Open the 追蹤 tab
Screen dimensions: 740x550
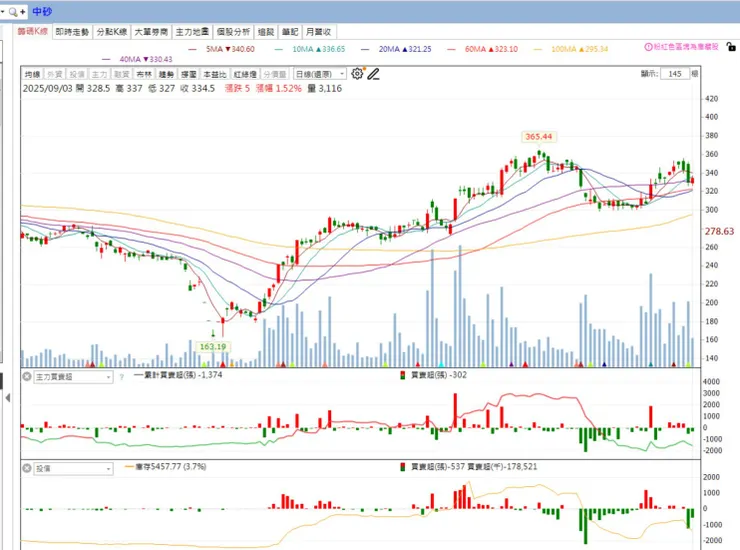(x=266, y=32)
